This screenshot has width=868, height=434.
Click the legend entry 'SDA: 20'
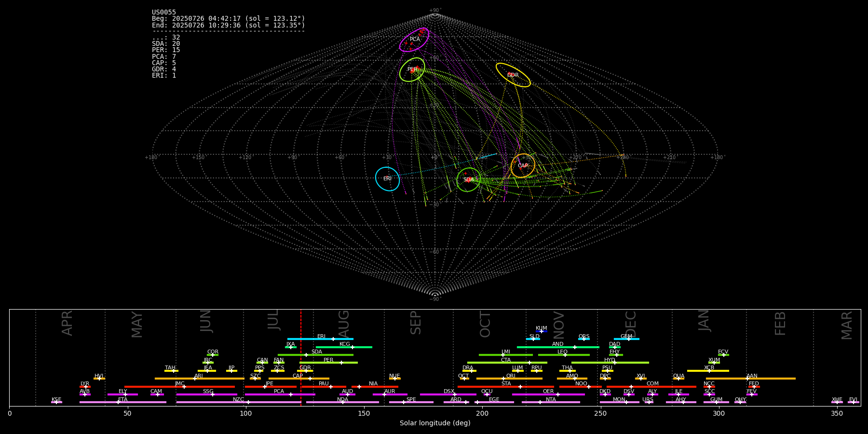coord(166,44)
